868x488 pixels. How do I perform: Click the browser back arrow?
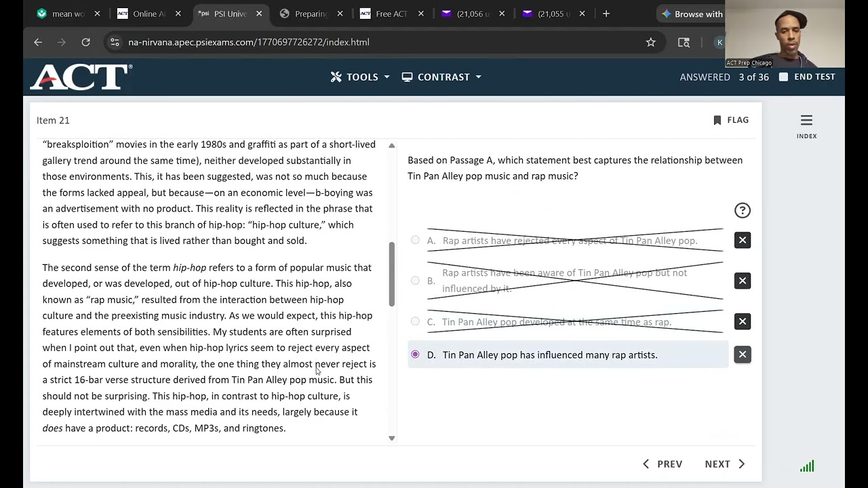tap(38, 42)
